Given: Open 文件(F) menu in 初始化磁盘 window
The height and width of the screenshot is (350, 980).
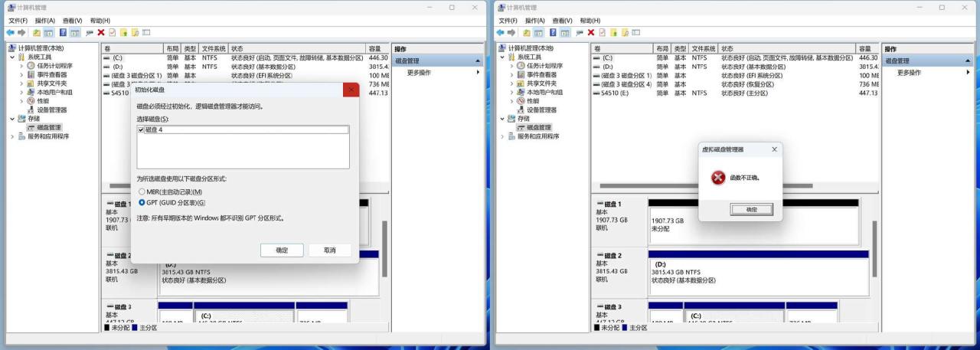Looking at the screenshot, I should pyautogui.click(x=18, y=21).
